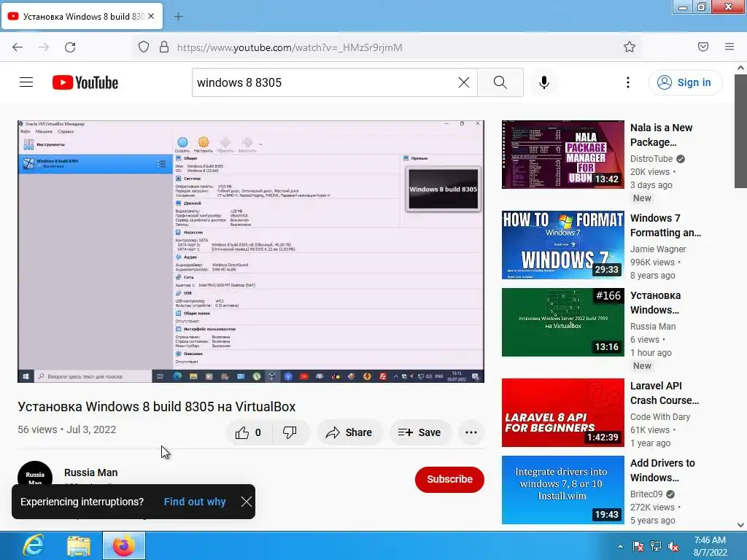Save the video to a playlist

pyautogui.click(x=419, y=432)
